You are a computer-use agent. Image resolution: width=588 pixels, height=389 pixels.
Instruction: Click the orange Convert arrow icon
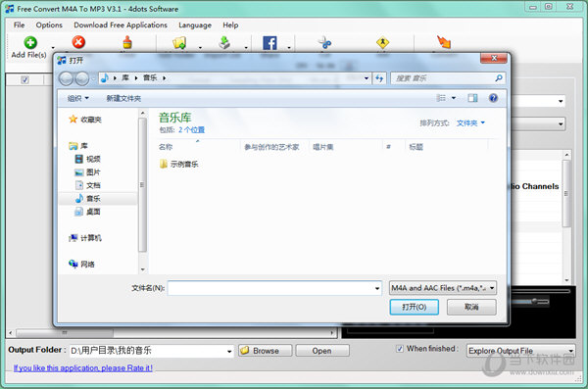(444, 41)
